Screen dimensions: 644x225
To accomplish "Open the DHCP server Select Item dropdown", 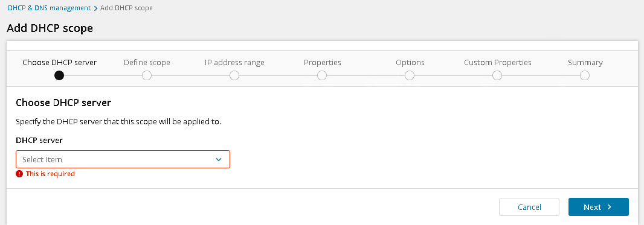I will (x=123, y=159).
